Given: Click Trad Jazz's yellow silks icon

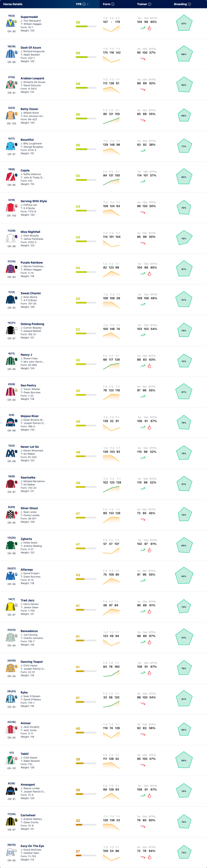Looking at the screenshot, I should (10, 607).
